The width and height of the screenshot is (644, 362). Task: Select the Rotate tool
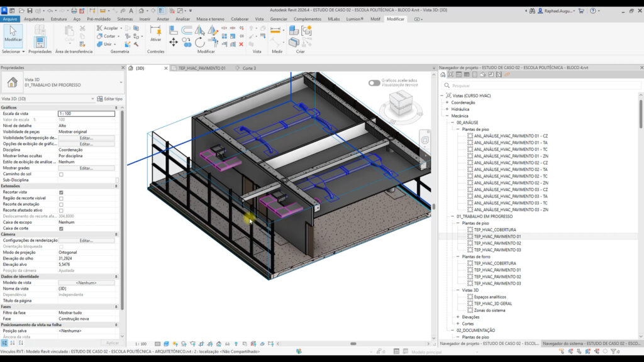199,42
